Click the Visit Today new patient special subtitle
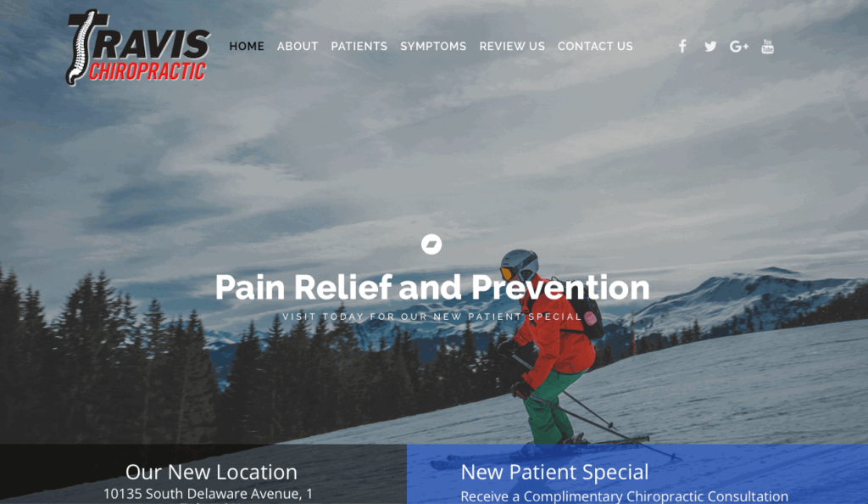Screen dimensions: 868x504 pos(432,316)
